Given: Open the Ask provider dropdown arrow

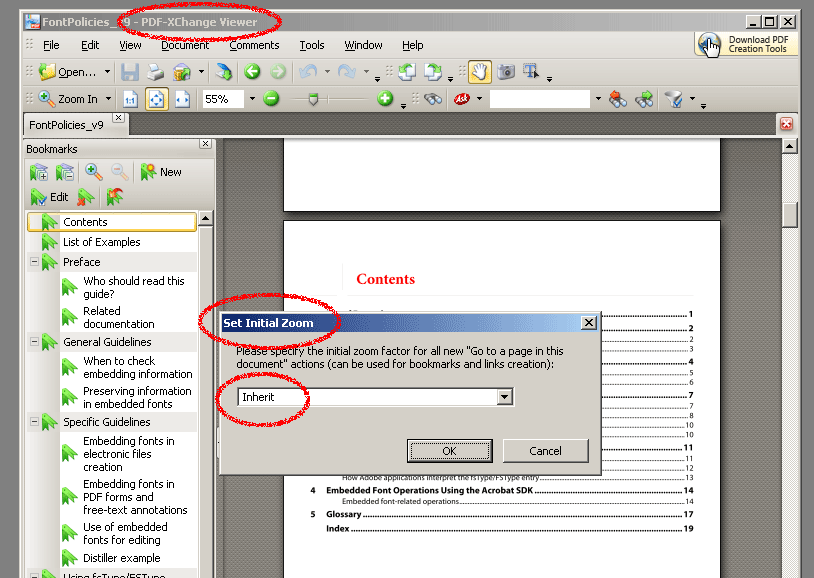Looking at the screenshot, I should tap(479, 99).
